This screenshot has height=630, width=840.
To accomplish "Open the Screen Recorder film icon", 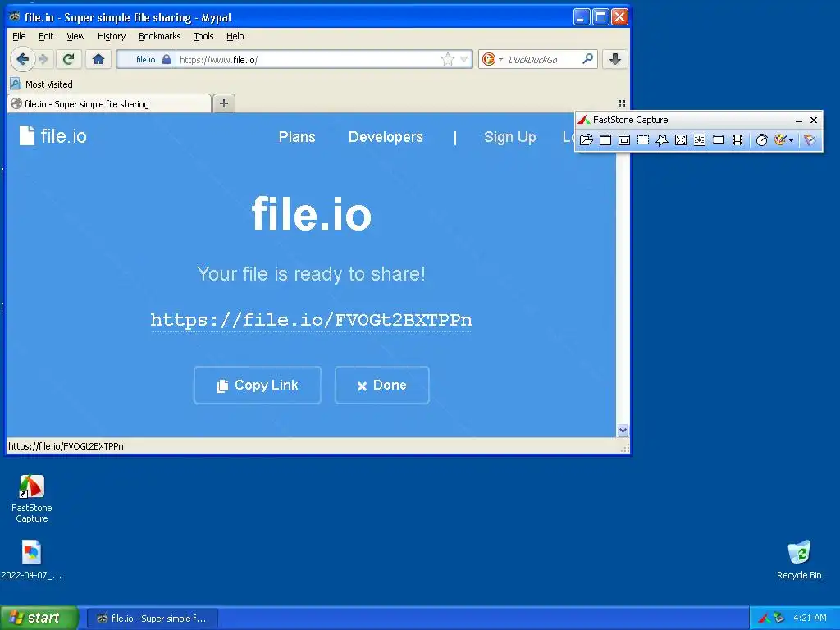I will tap(737, 139).
